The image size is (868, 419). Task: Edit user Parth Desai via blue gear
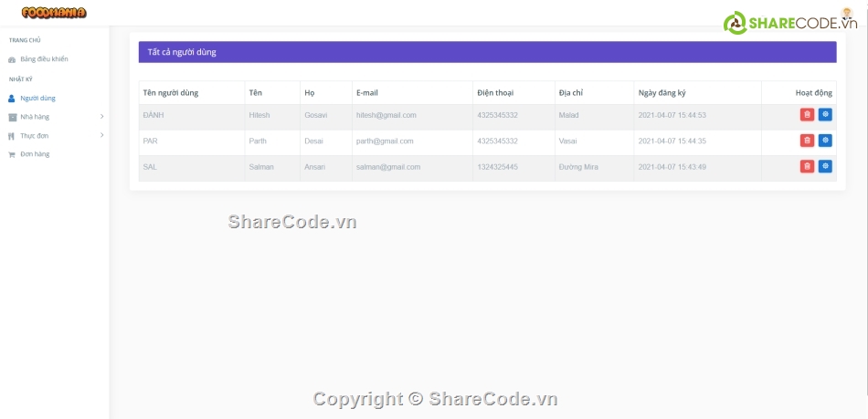tap(825, 141)
